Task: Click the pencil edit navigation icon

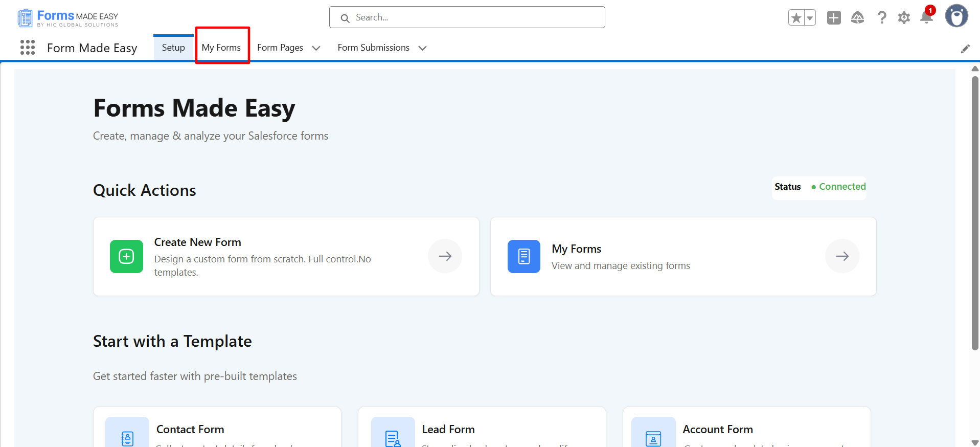Action: tap(965, 49)
